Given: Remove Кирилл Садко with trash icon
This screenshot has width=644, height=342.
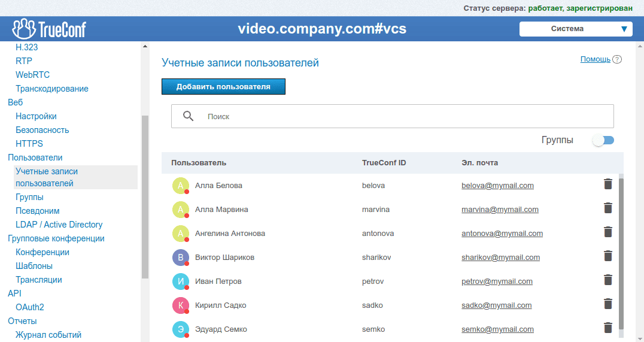Looking at the screenshot, I should (608, 304).
